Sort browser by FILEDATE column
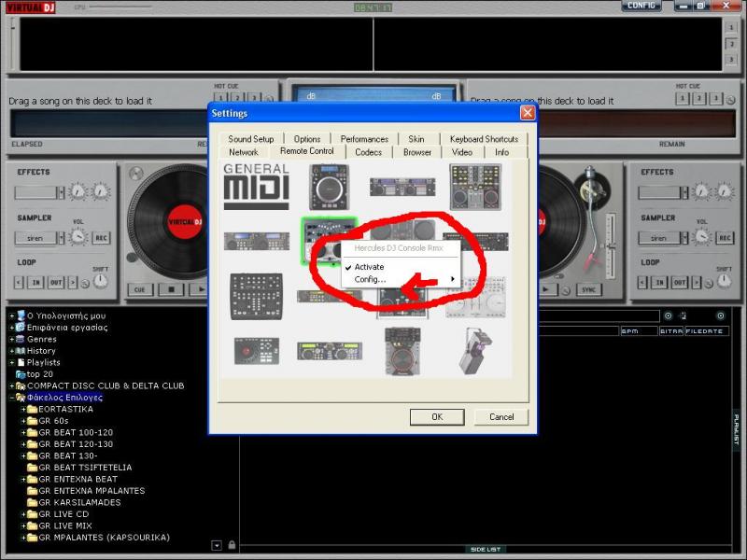The image size is (747, 560). click(707, 331)
